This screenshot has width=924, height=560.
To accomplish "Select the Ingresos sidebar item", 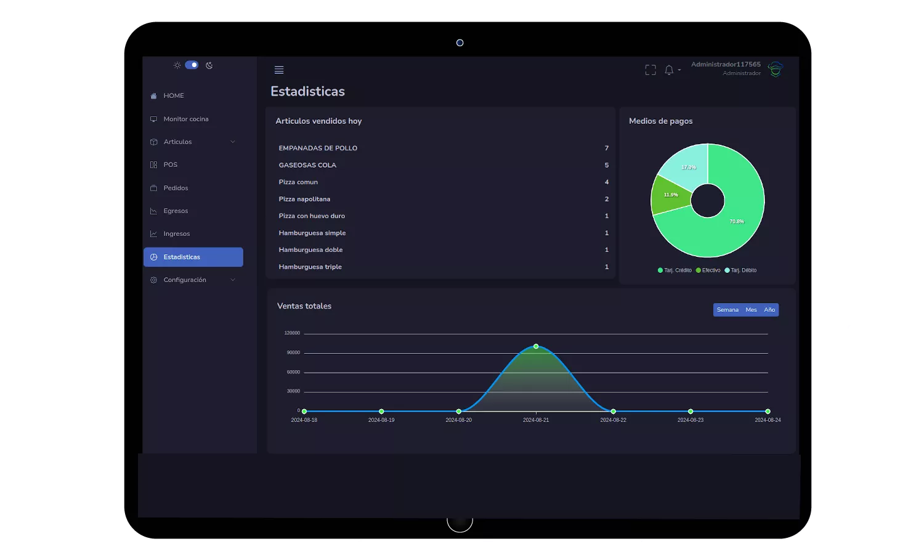I will pos(176,234).
